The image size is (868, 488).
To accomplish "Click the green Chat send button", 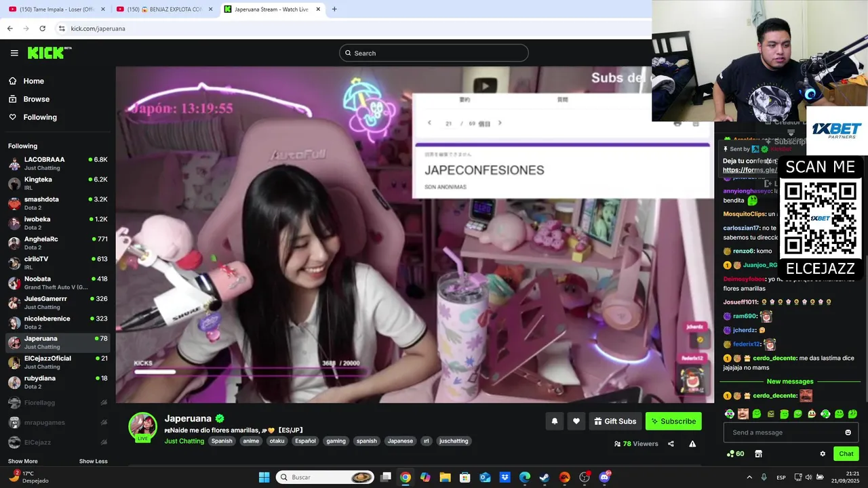I will point(846,453).
